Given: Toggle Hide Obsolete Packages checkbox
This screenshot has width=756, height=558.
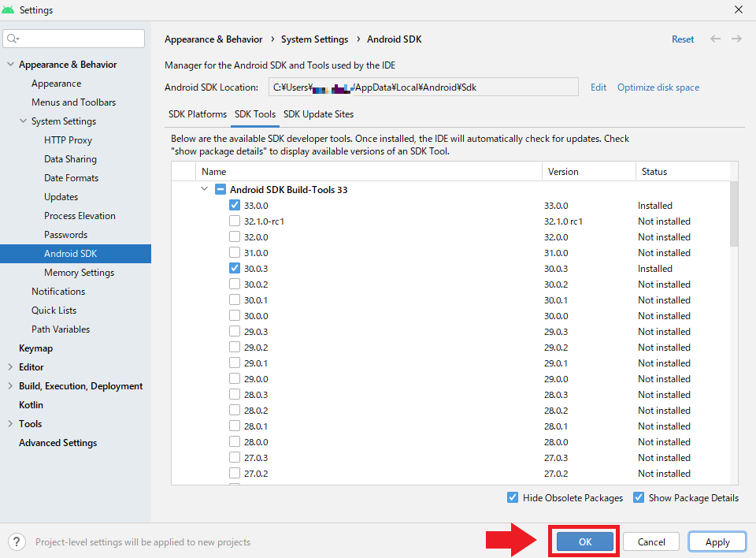Looking at the screenshot, I should (x=513, y=497).
